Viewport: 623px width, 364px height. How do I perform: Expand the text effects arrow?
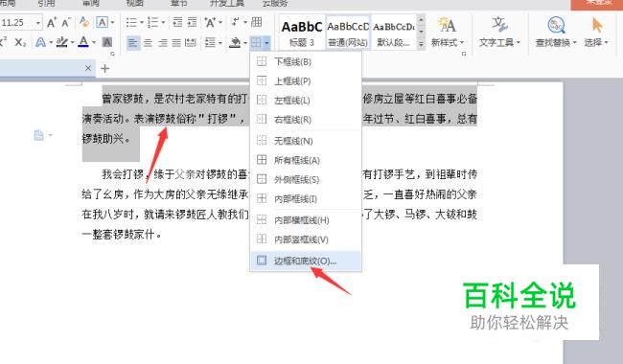click(51, 42)
